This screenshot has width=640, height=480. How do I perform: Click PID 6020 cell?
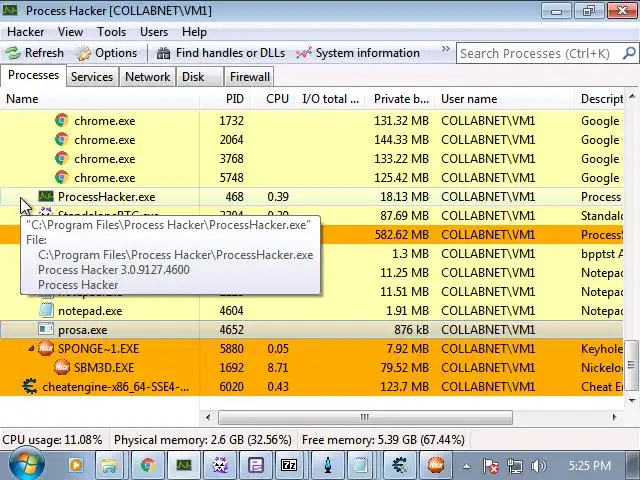[x=231, y=387]
